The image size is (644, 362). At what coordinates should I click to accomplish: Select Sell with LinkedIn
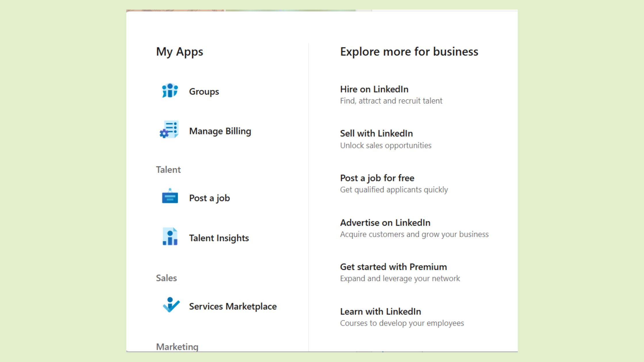pos(376,134)
